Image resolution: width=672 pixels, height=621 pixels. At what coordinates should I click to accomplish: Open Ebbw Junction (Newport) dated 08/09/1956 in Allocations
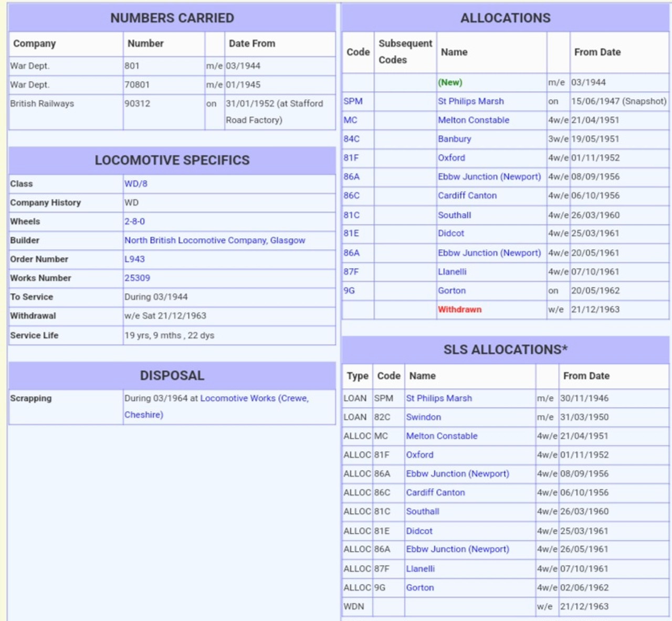pos(489,177)
